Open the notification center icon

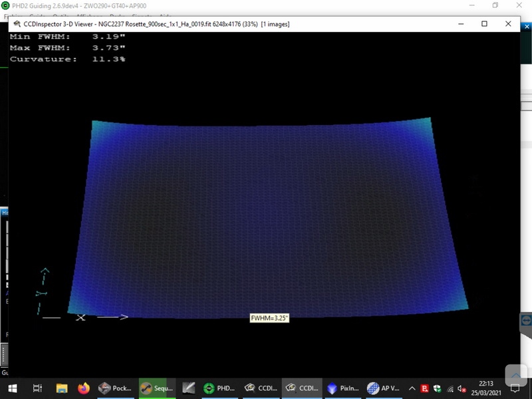pyautogui.click(x=515, y=388)
